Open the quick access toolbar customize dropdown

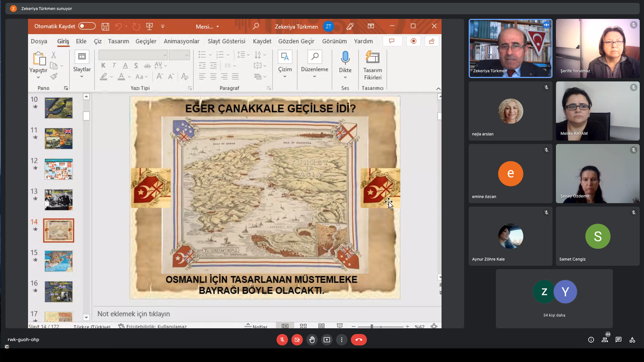click(x=163, y=27)
